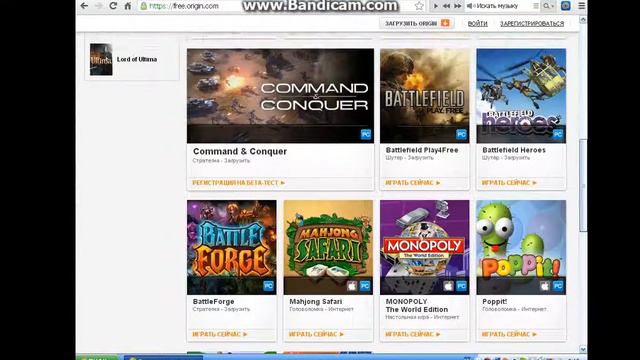Click PC platform badge on BattleForge
The image size is (640, 360).
click(269, 286)
